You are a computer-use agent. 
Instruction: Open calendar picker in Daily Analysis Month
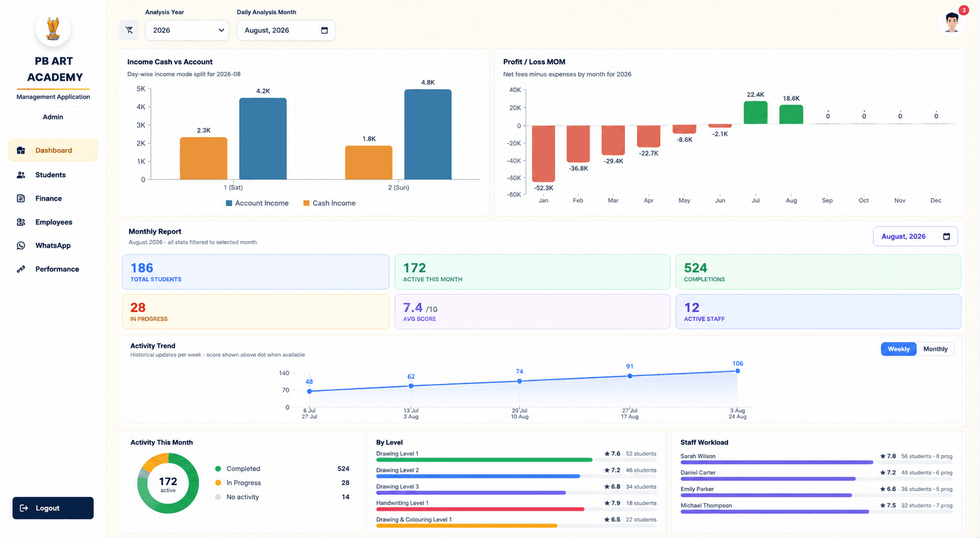pos(324,31)
